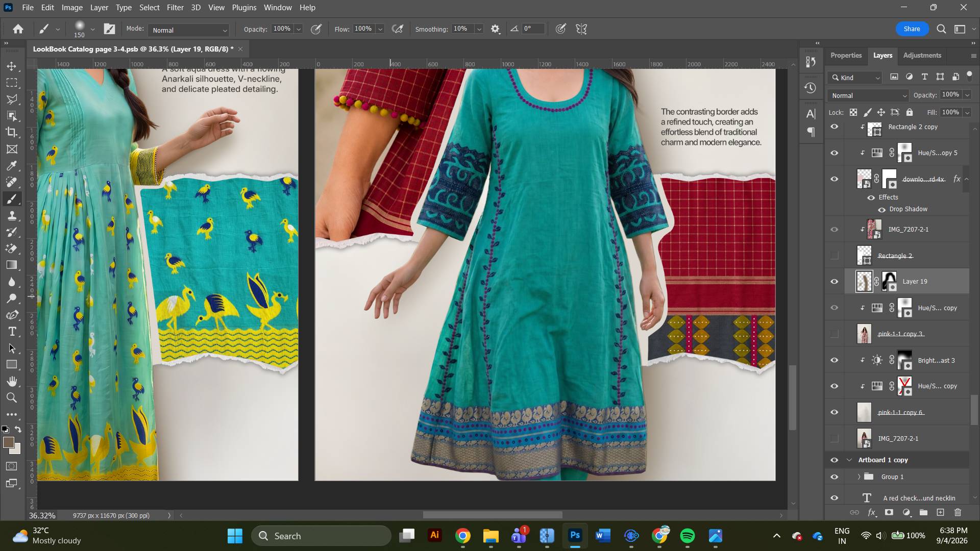Add a layer mask button
980x551 pixels.
click(x=889, y=512)
